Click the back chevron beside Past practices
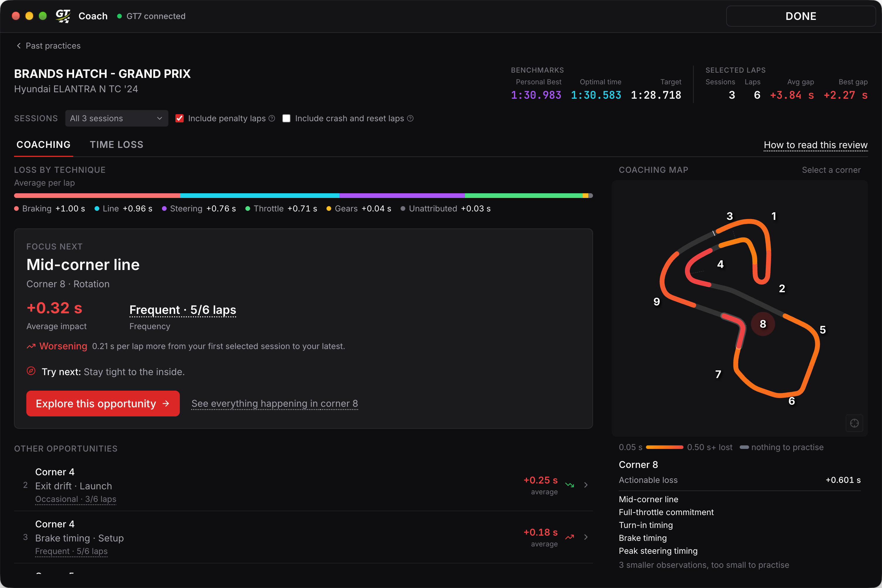The image size is (882, 588). pyautogui.click(x=19, y=46)
